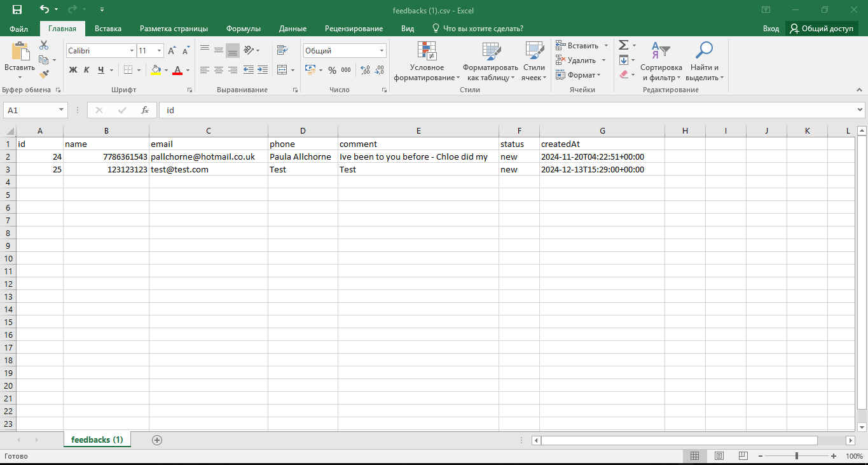The width and height of the screenshot is (868, 465).
Task: Toggle bold formatting (Ж)
Action: click(72, 70)
